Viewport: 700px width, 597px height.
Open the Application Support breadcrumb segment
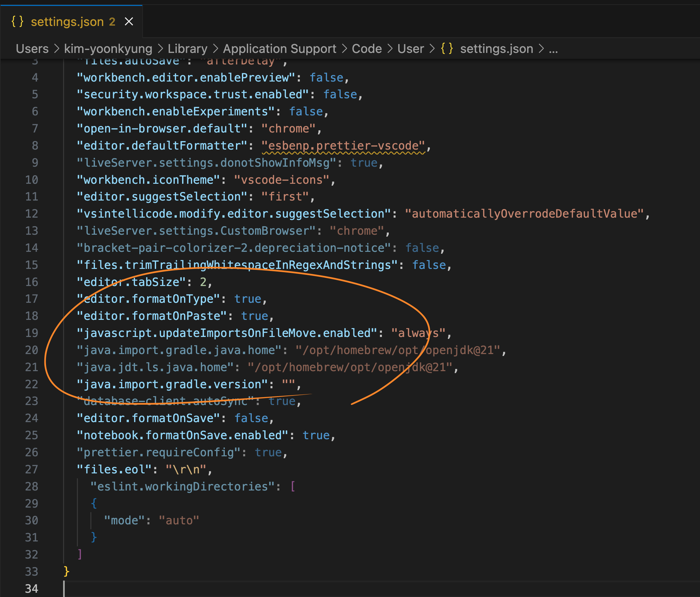(279, 49)
